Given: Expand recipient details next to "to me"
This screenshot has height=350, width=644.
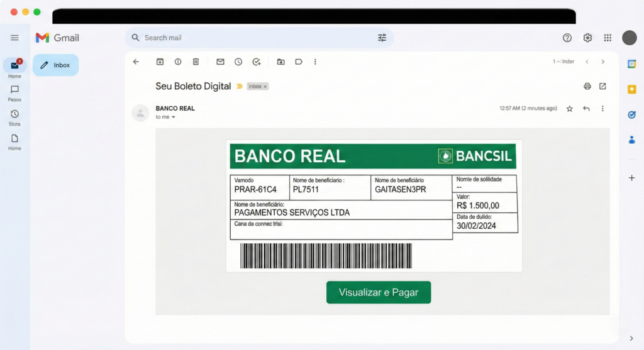Looking at the screenshot, I should click(174, 118).
